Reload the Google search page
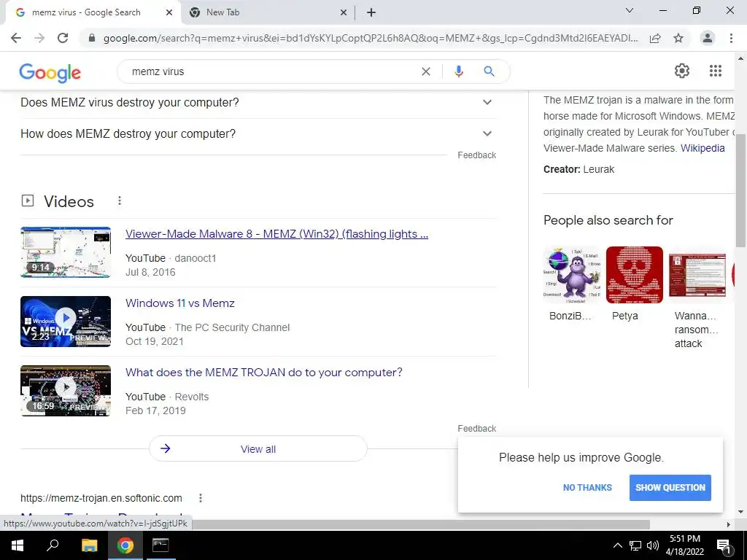Image resolution: width=747 pixels, height=560 pixels. (63, 38)
